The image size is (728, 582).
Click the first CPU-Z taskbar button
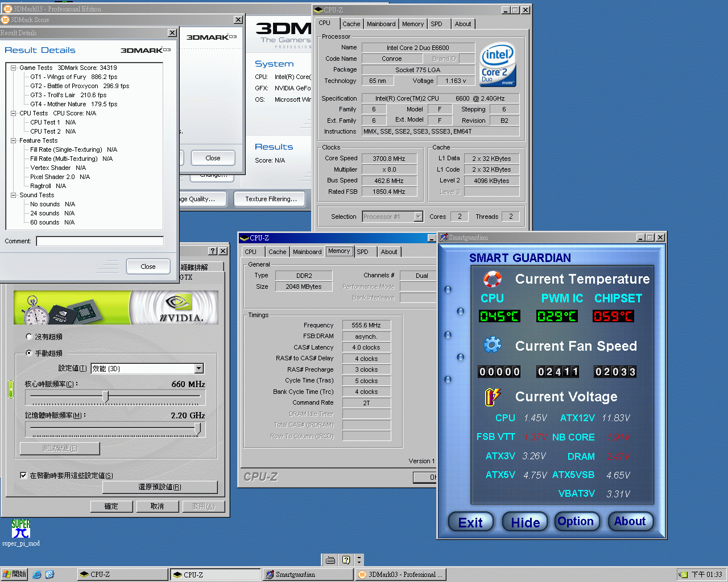tap(123, 575)
